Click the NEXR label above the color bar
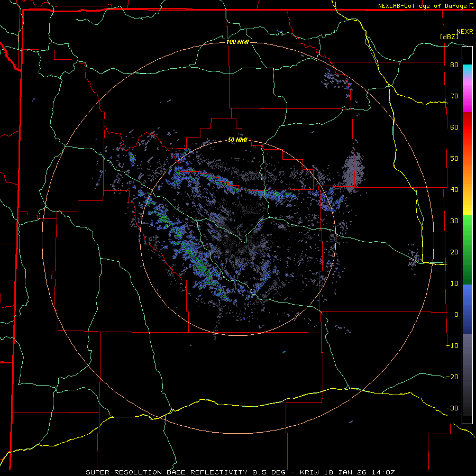This screenshot has width=476, height=476. [x=464, y=32]
